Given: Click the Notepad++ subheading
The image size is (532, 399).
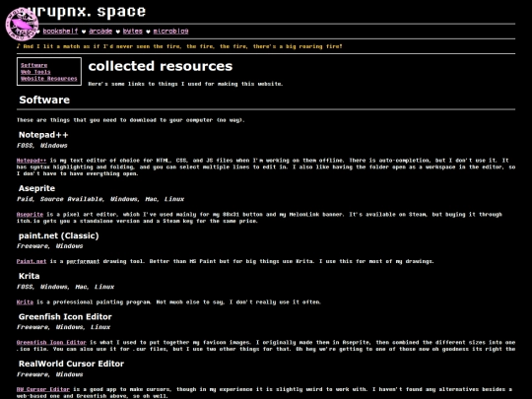Looking at the screenshot, I should pyautogui.click(x=43, y=135).
